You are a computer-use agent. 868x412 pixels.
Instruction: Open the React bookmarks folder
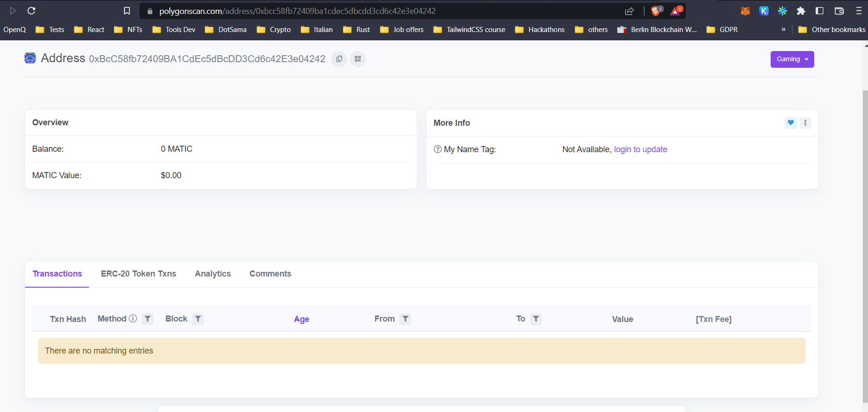click(x=89, y=29)
